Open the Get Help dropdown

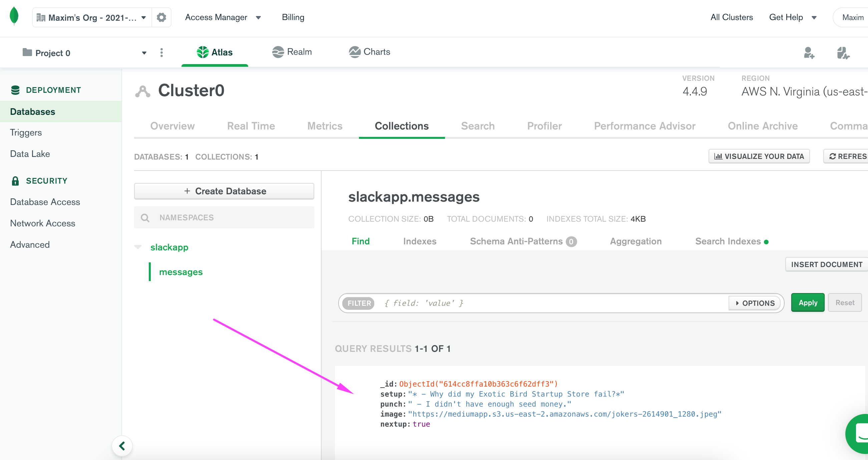793,17
